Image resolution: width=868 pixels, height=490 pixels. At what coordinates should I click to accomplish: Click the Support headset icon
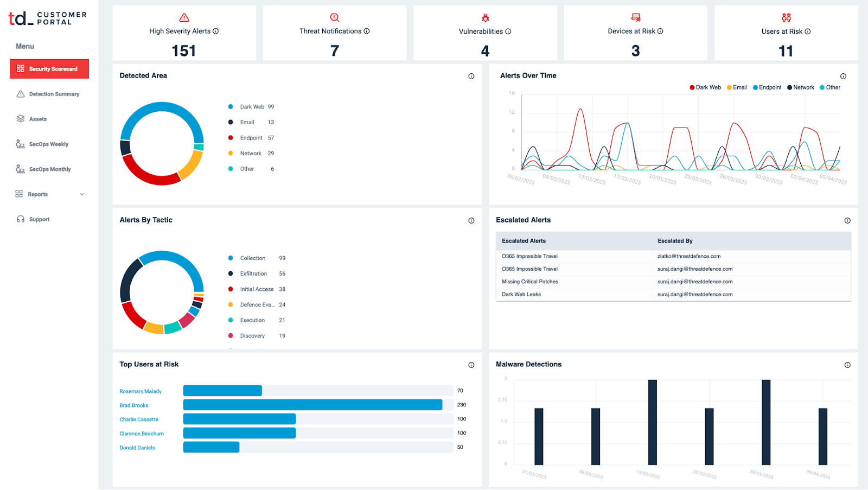pyautogui.click(x=21, y=219)
